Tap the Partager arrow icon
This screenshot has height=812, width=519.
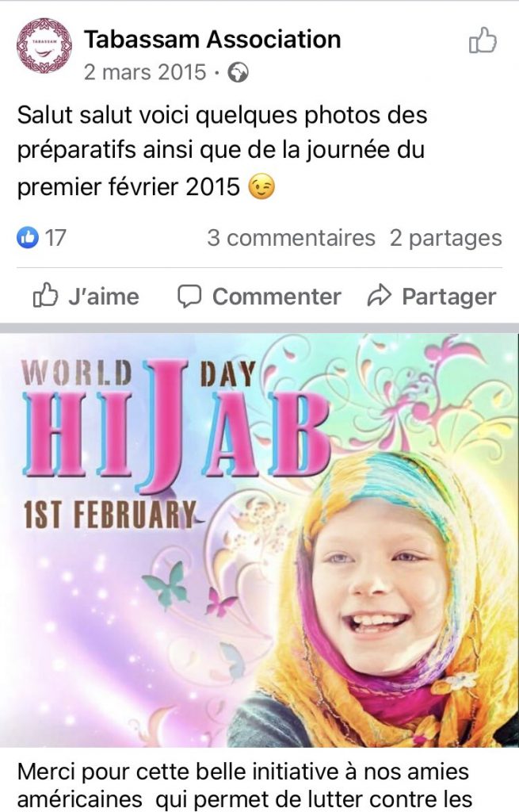(x=380, y=296)
